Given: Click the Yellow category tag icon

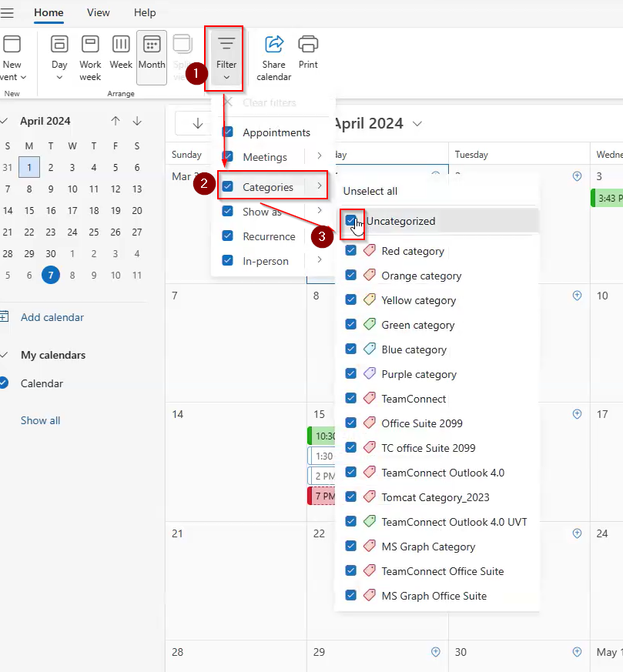Looking at the screenshot, I should point(370,299).
